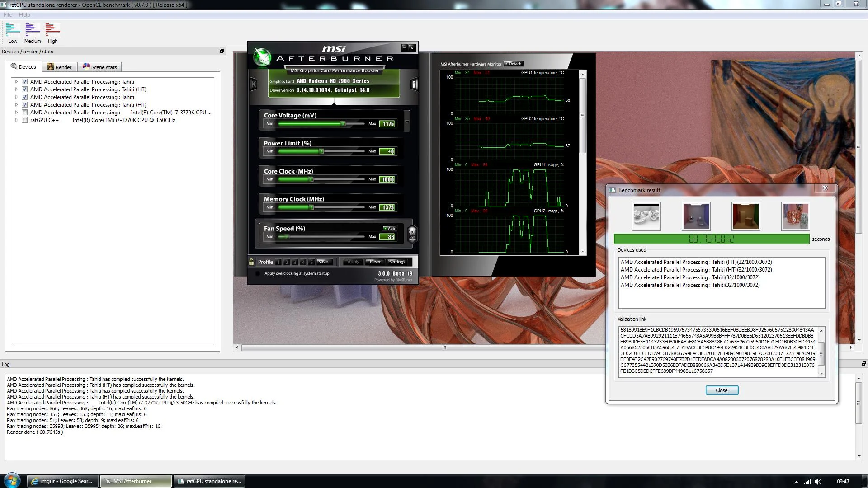The width and height of the screenshot is (868, 488).
Task: Expand the first Tahiti tree node
Action: pos(17,82)
